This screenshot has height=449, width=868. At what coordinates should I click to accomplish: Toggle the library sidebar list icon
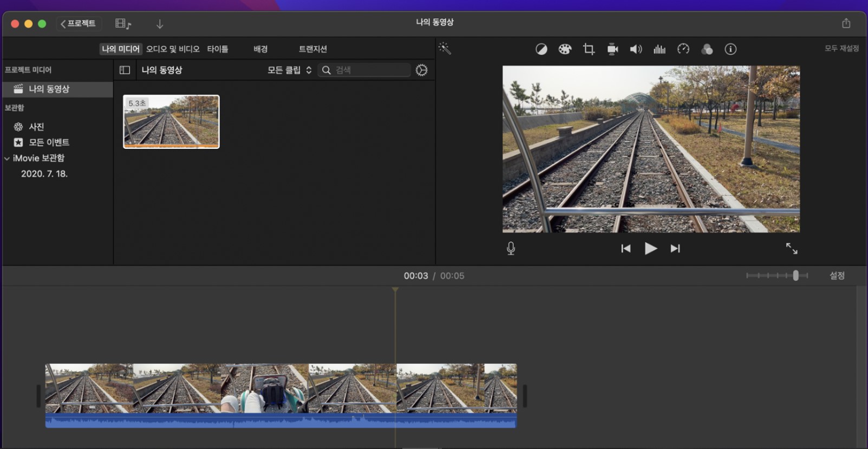[125, 70]
